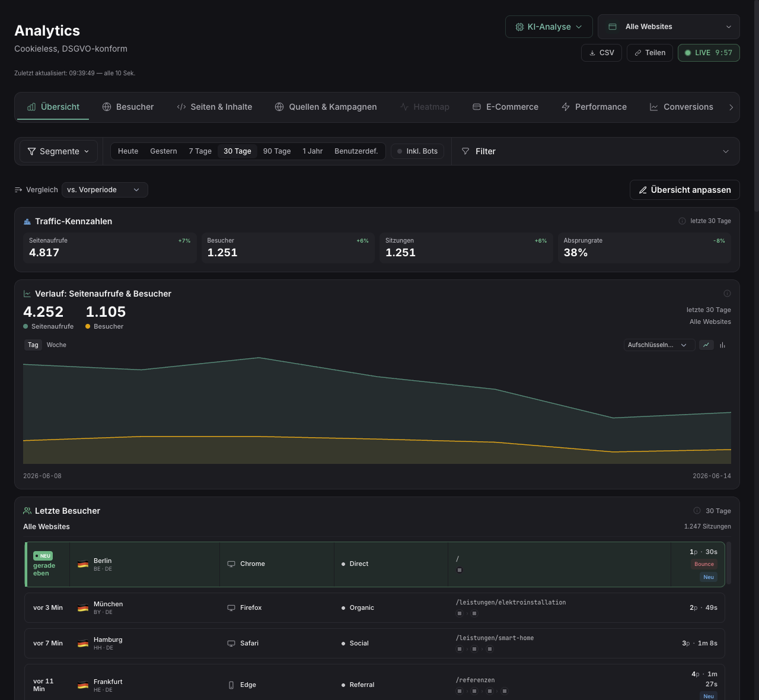
Task: Toggle the LIVE refresh indicator
Action: [709, 53]
